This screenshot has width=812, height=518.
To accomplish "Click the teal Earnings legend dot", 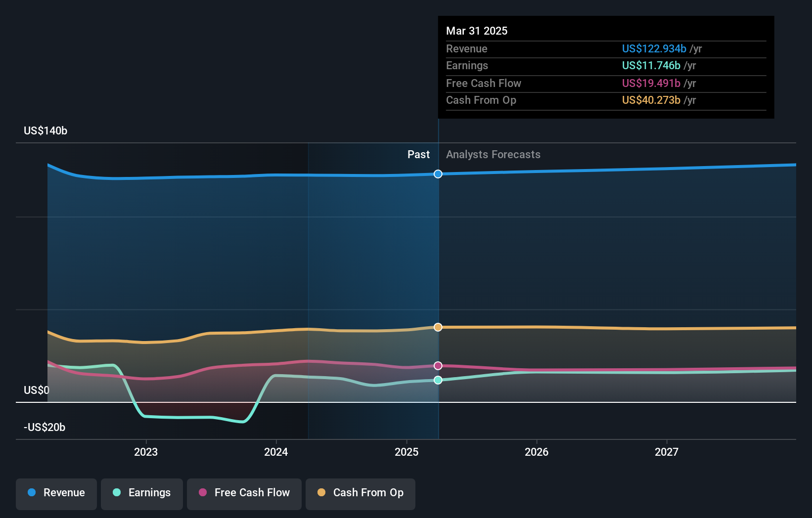I will pyautogui.click(x=117, y=492).
